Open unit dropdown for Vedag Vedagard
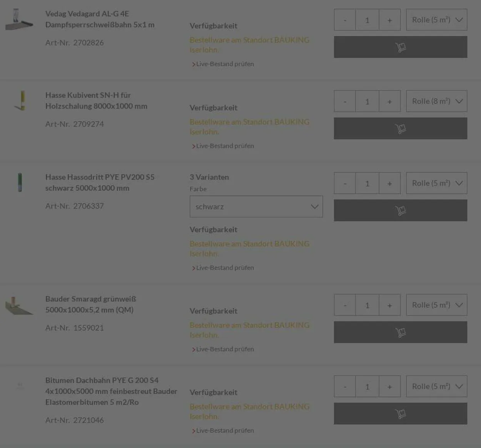Screen dimensions: 481x448 click(436, 20)
